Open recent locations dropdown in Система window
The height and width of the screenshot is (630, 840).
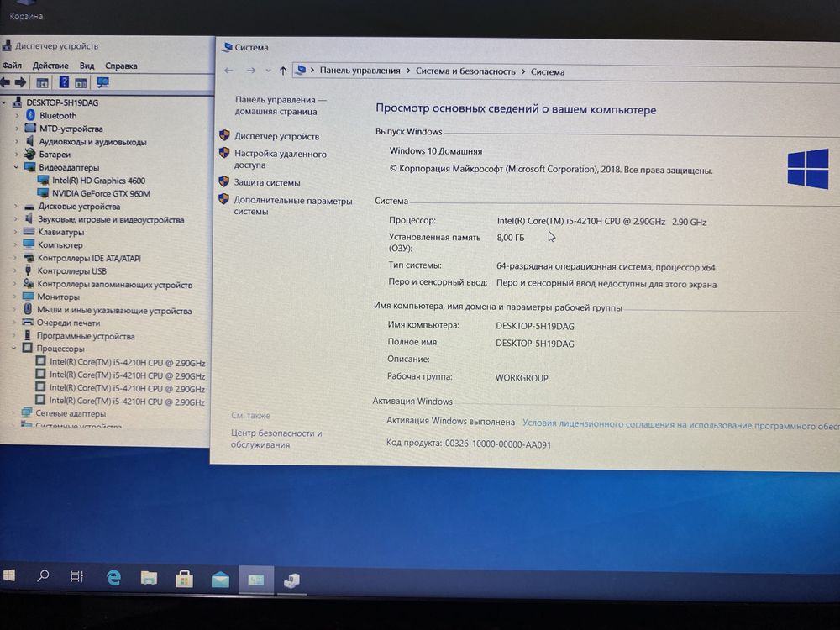coord(268,71)
